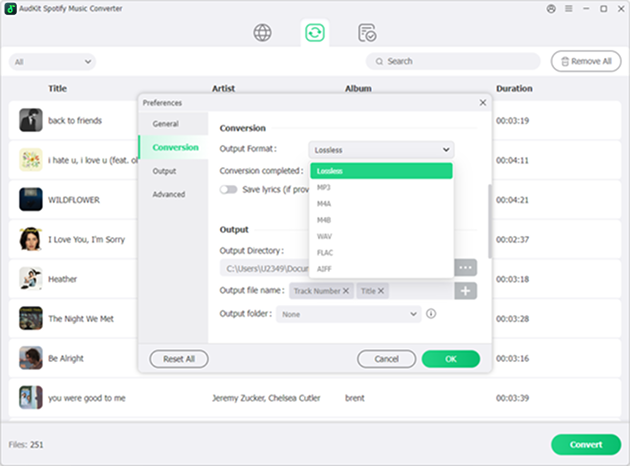The image size is (630, 467).
Task: Click the WILDFLOWER track title
Action: coord(74,200)
